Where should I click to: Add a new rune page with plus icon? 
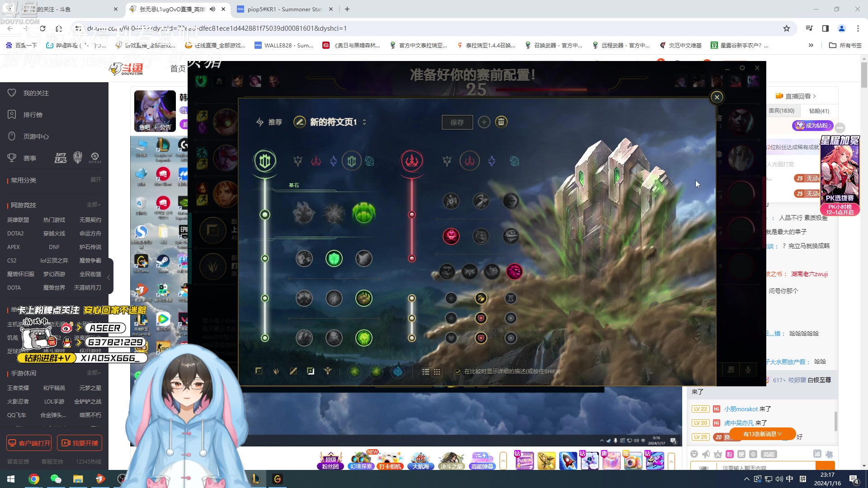click(x=484, y=122)
